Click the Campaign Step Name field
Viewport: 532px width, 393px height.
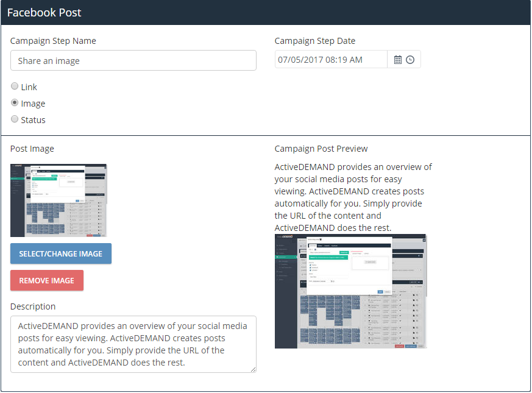[133, 60]
